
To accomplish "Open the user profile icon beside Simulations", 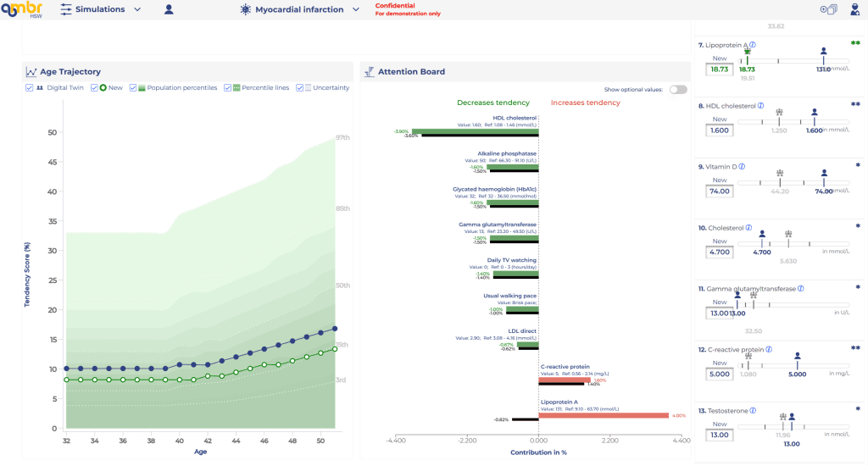I will (x=169, y=9).
